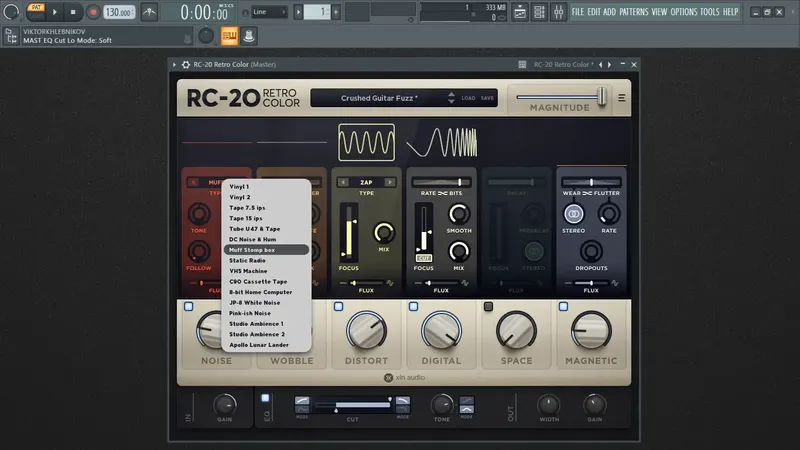Click the input GAIN knob

click(224, 405)
